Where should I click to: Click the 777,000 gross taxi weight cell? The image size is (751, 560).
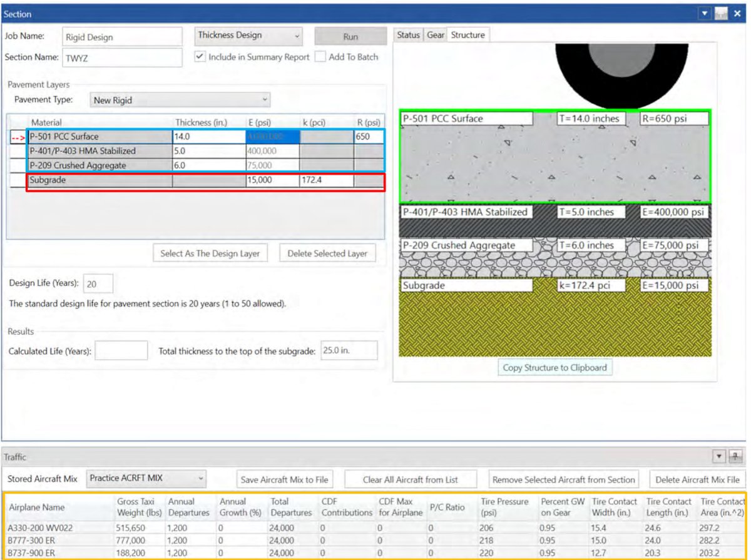pyautogui.click(x=140, y=540)
